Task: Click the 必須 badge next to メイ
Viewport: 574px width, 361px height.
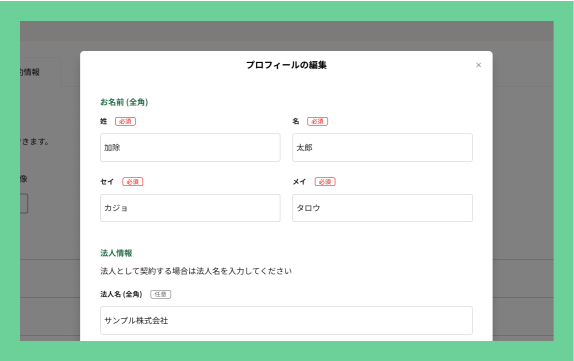Action: (325, 182)
